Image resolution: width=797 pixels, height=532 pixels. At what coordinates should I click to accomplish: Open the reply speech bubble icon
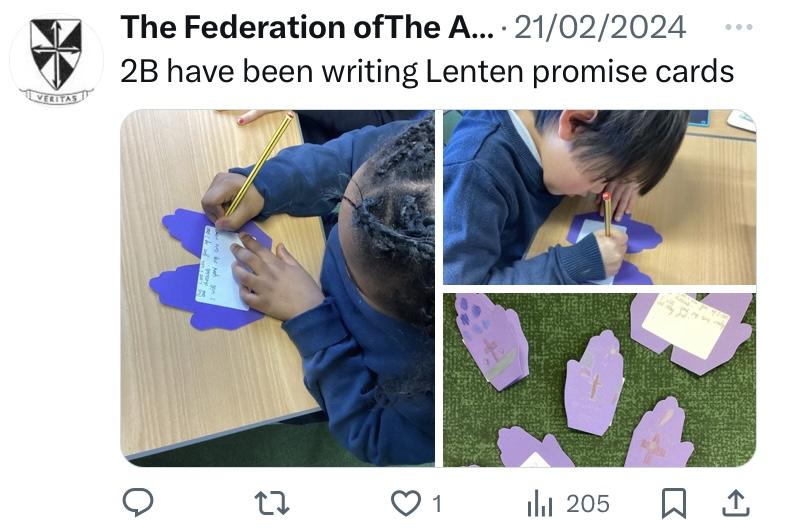[138, 503]
